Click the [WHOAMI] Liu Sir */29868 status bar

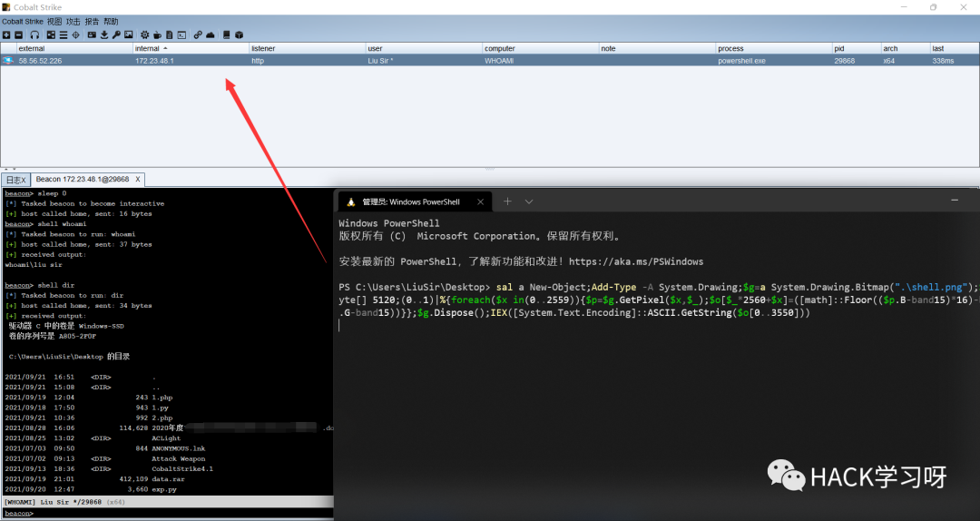click(167, 502)
